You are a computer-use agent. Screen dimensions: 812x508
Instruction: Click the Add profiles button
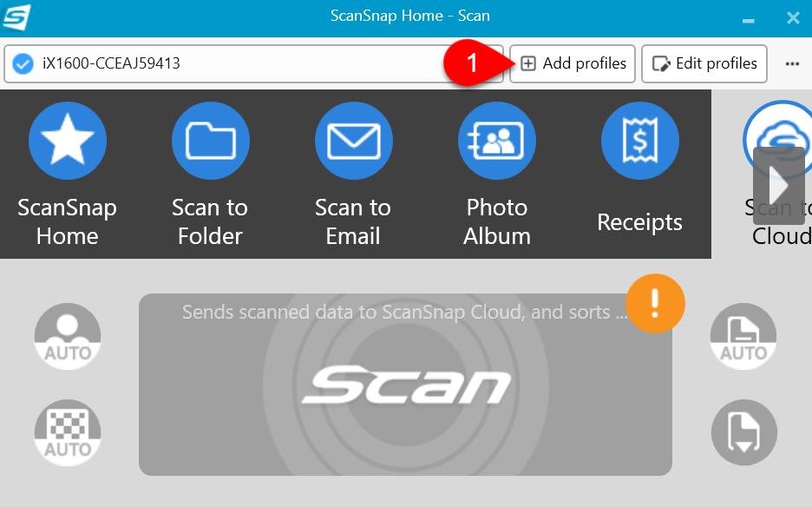[573, 63]
